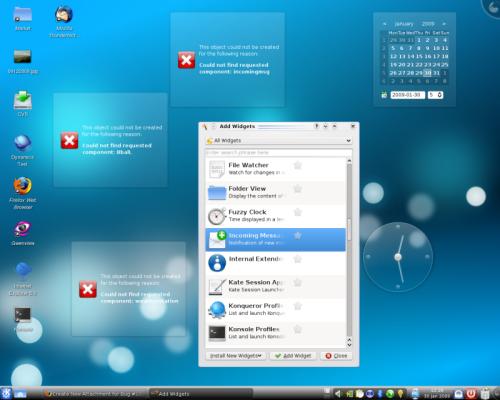Select the Fuzzy Clock widget icon
This screenshot has height=400, width=500.
(x=217, y=216)
